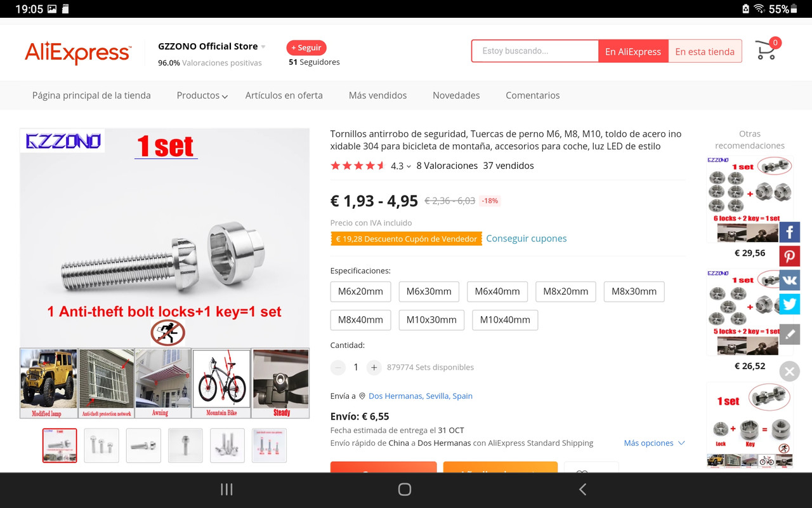812x508 pixels.
Task: Click the pencil edit share icon
Action: [789, 334]
